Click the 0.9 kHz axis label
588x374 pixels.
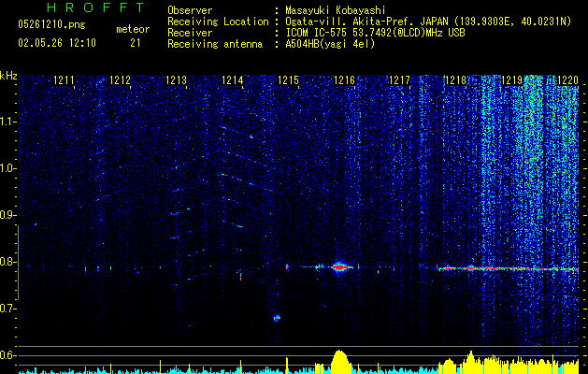8,215
